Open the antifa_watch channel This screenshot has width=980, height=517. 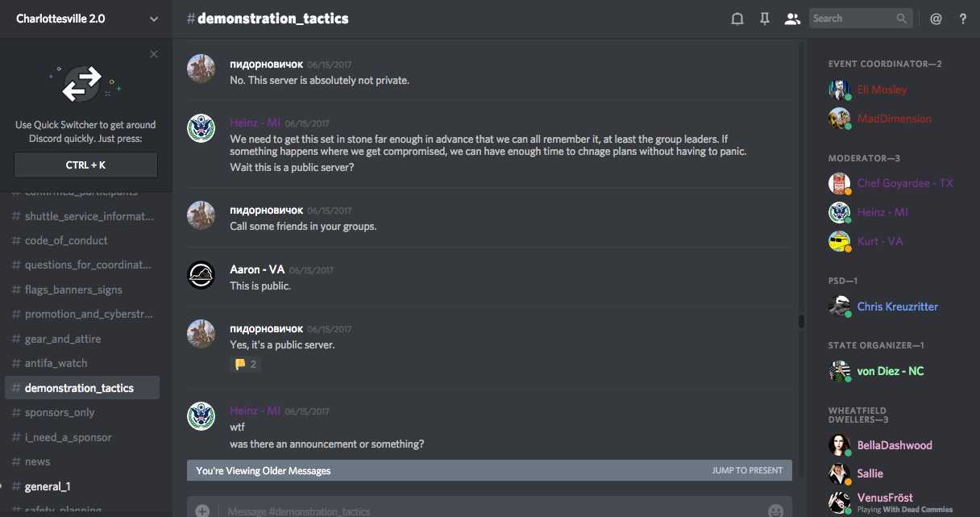(56, 363)
